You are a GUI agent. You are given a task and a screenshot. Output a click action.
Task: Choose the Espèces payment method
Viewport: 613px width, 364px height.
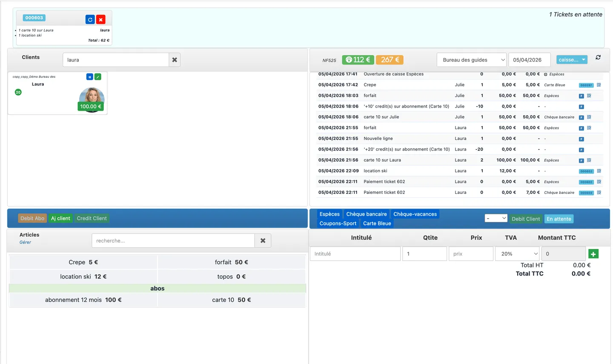(329, 214)
